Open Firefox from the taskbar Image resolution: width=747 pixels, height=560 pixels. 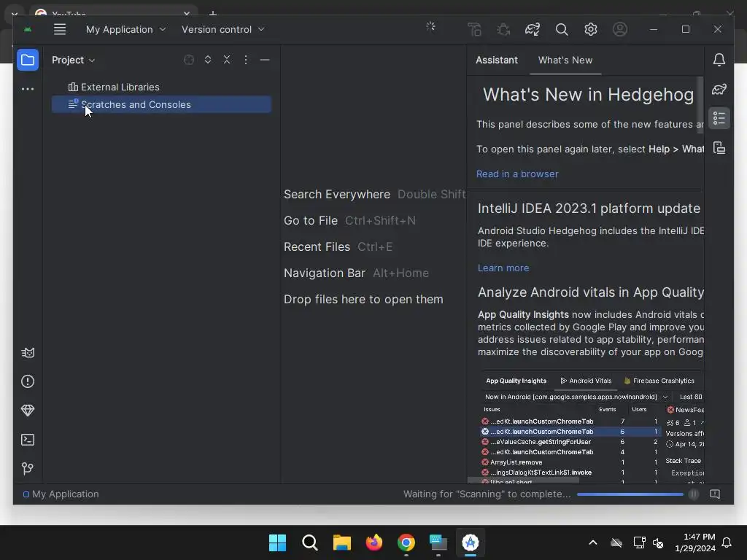374,542
